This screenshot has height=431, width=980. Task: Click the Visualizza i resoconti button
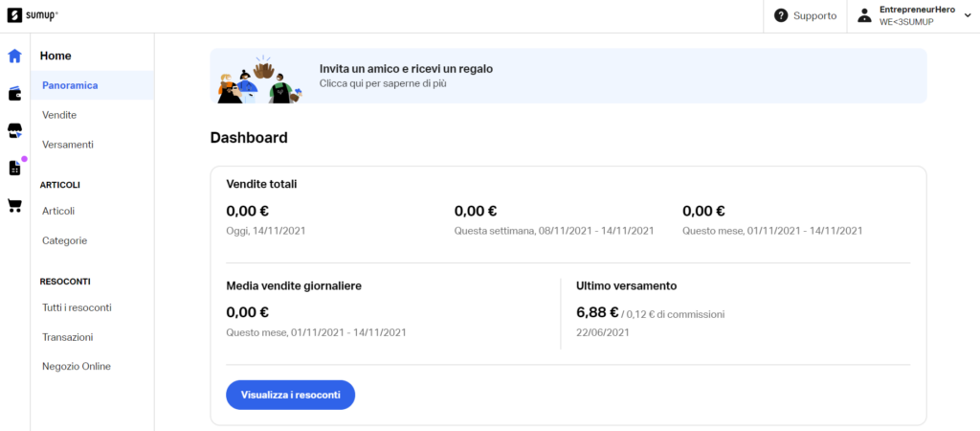coord(291,395)
